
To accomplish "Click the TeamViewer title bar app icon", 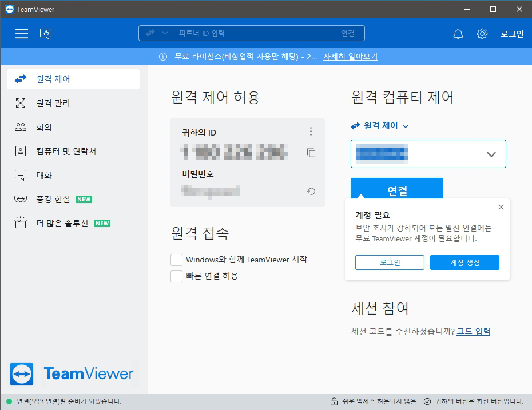I will [10, 9].
